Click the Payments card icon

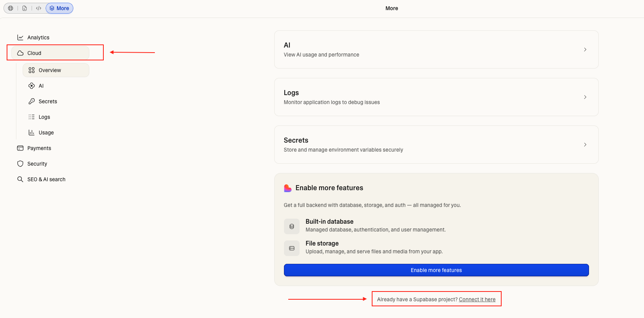click(20, 148)
